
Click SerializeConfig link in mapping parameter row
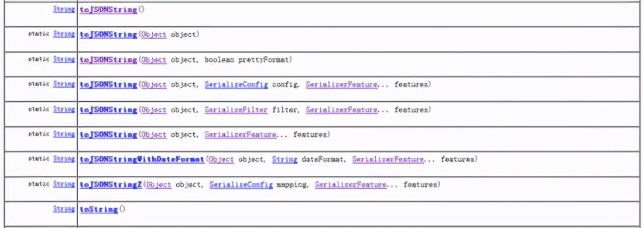(241, 185)
